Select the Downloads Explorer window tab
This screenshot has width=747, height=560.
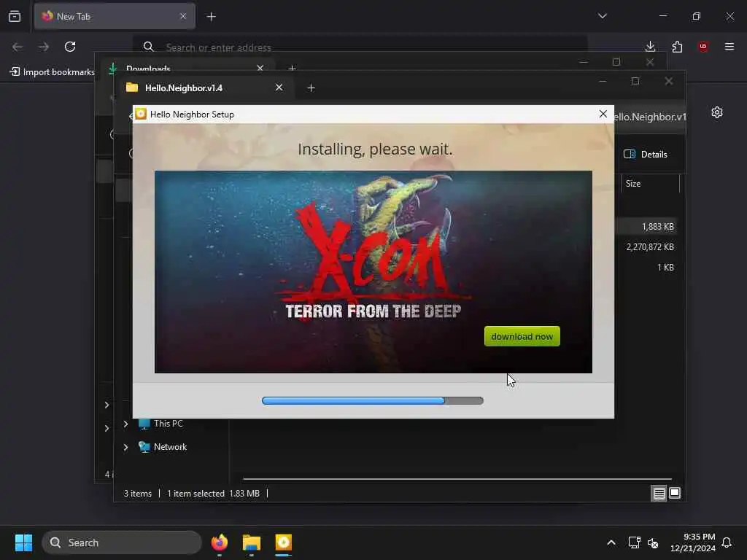pos(188,68)
